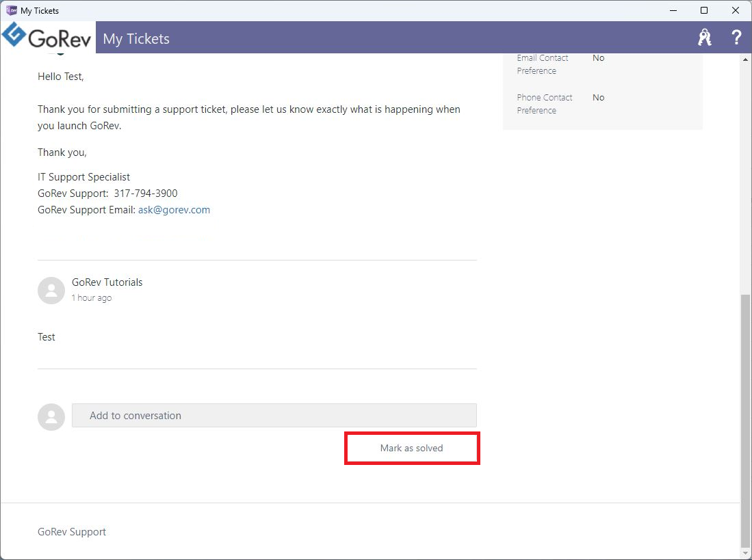Minimize the My Tickets window
The height and width of the screenshot is (560, 752).
click(673, 10)
